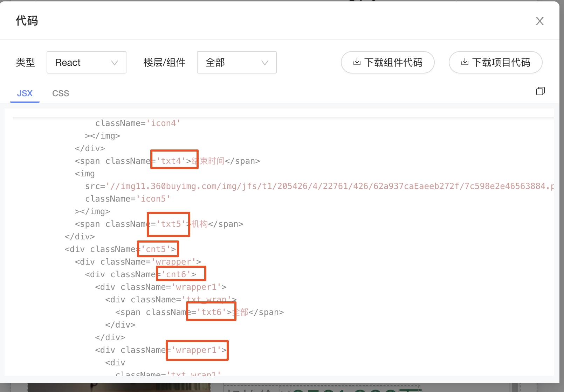Copy the code using the copy icon
This screenshot has height=392, width=564.
540,91
